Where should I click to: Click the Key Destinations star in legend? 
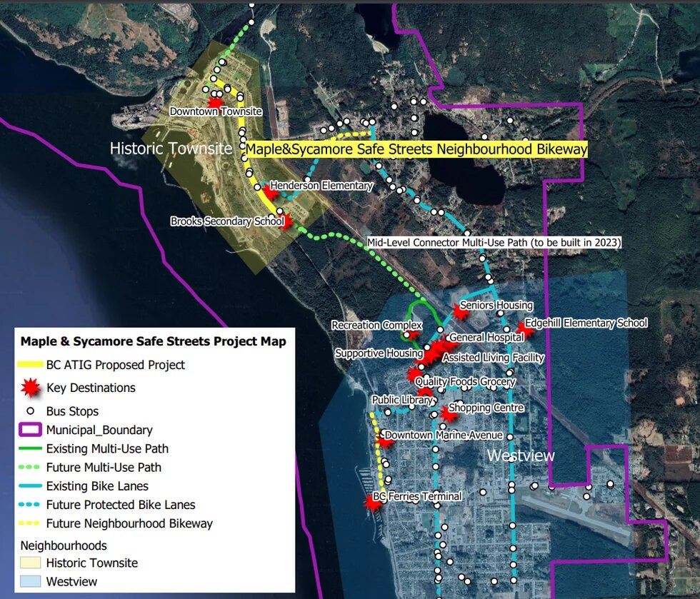point(30,388)
